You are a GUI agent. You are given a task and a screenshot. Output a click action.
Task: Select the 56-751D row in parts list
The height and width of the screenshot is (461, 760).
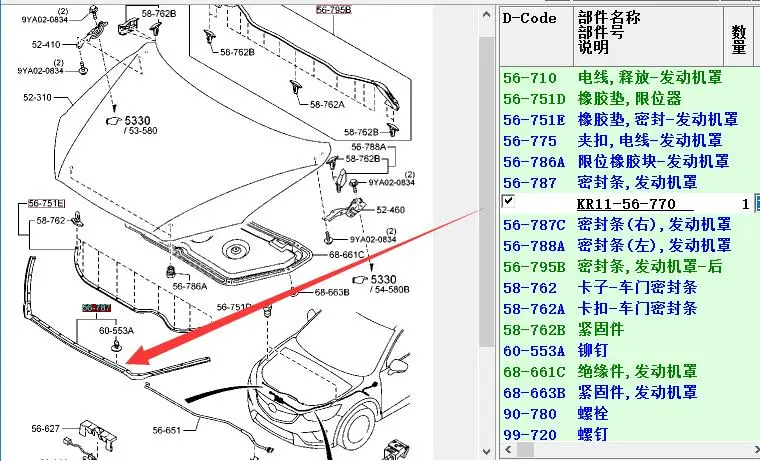pos(629,99)
